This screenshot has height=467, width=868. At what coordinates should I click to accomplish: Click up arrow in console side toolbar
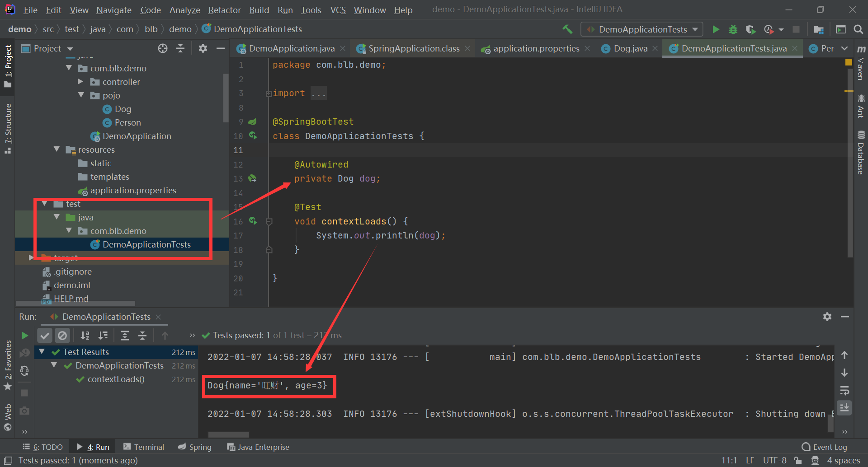click(x=844, y=355)
